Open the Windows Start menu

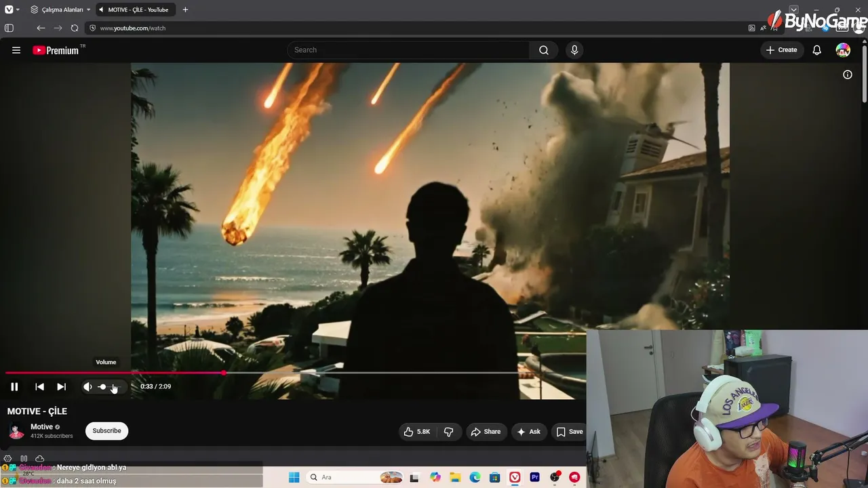(x=294, y=477)
